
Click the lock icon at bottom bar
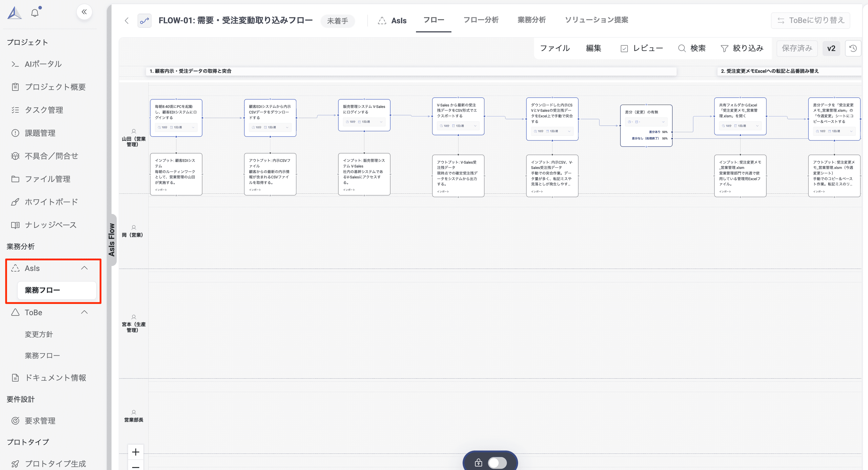pos(478,463)
